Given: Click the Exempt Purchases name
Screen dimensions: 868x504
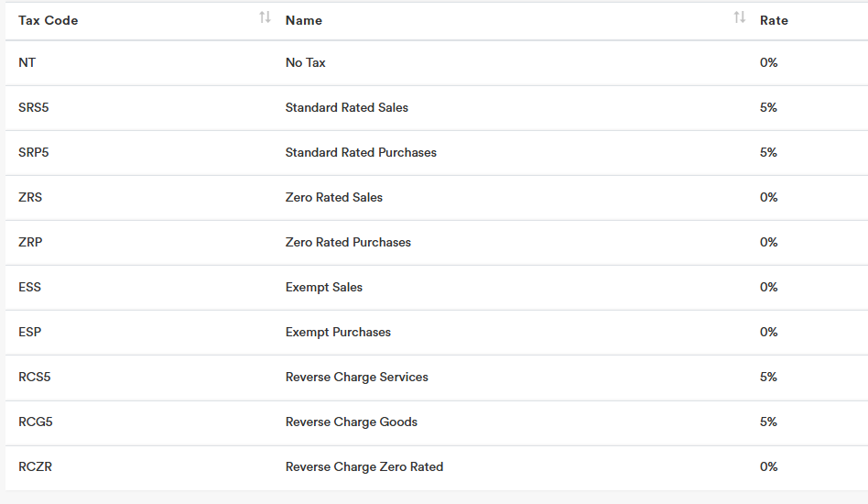Looking at the screenshot, I should [338, 333].
